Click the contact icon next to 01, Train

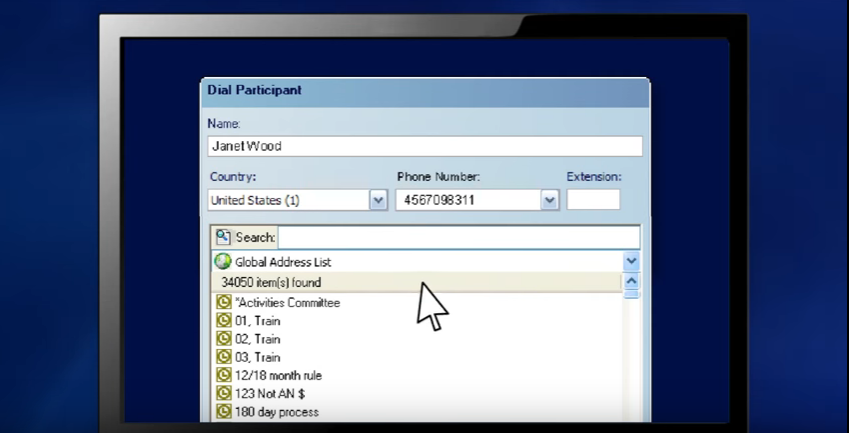pos(224,321)
